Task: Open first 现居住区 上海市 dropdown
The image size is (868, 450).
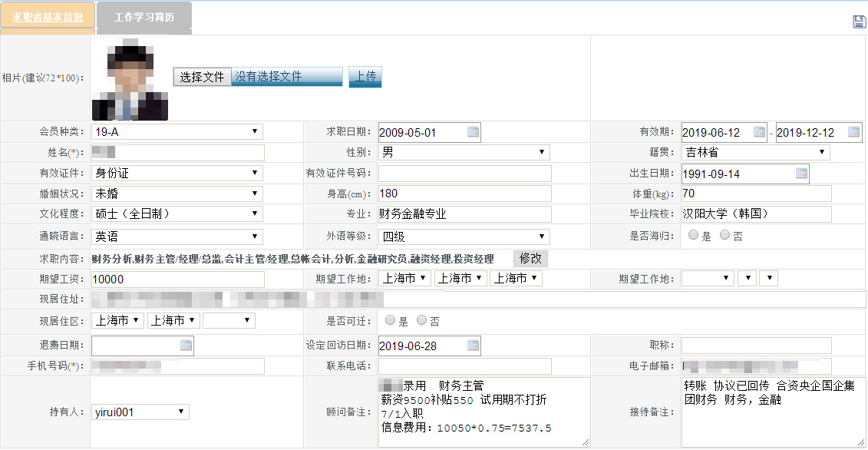Action: click(117, 320)
